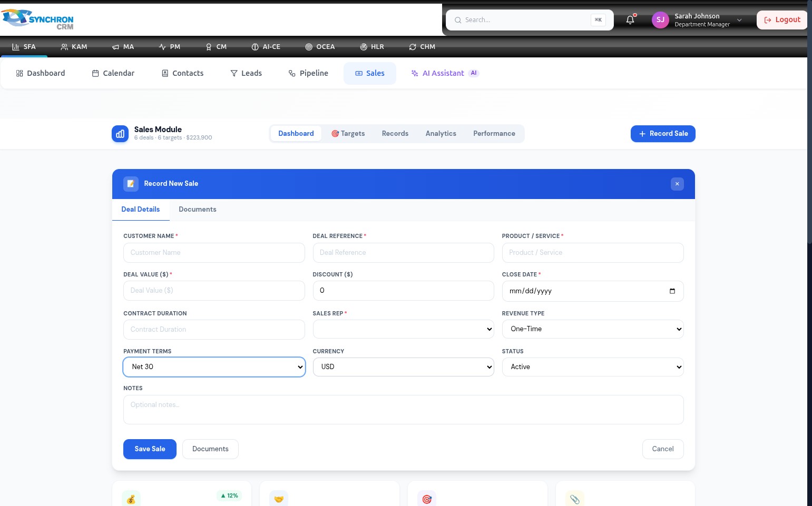Focus the Discount field

[404, 291]
